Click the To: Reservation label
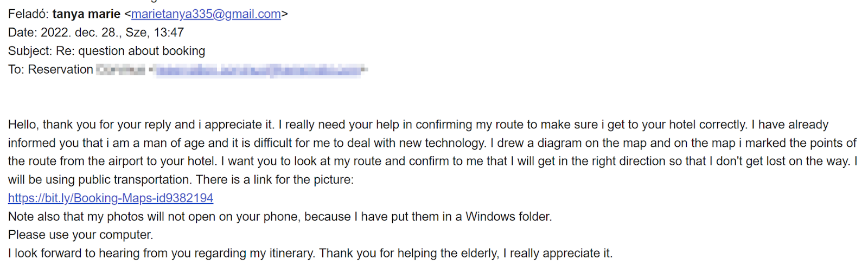This screenshot has width=868, height=272. [x=50, y=69]
